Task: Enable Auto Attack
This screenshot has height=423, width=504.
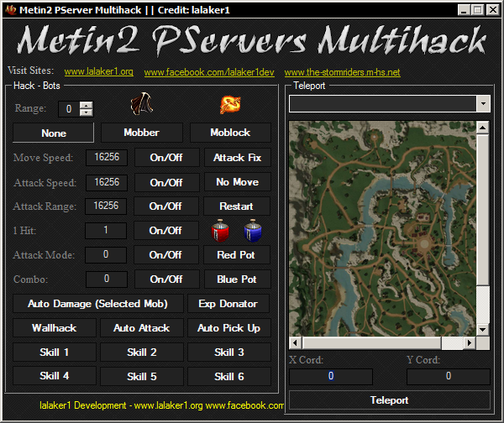Action: (142, 328)
